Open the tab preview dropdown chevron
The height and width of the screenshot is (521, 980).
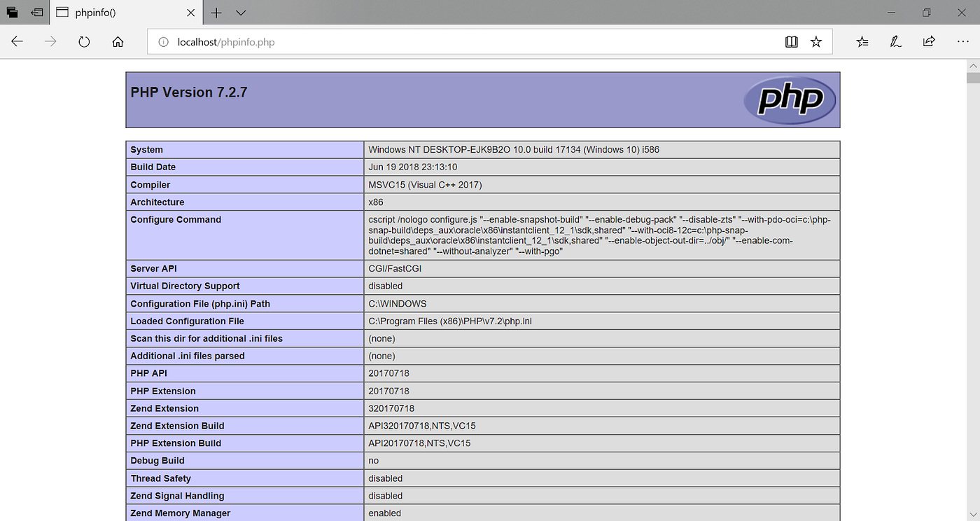click(x=241, y=13)
